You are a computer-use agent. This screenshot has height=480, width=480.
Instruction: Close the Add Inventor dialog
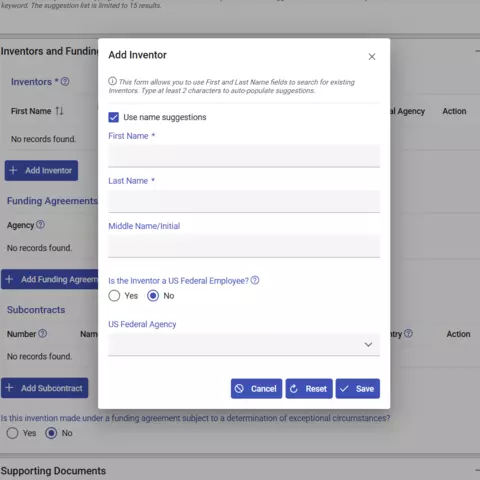372,57
